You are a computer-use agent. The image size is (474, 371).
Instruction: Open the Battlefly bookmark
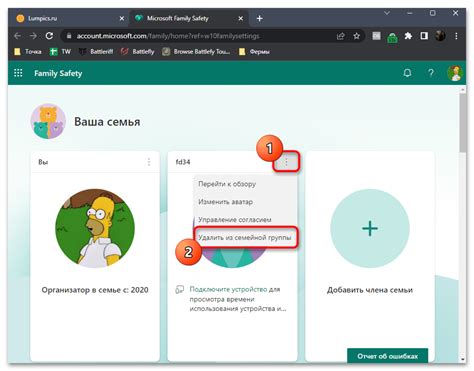pyautogui.click(x=138, y=52)
